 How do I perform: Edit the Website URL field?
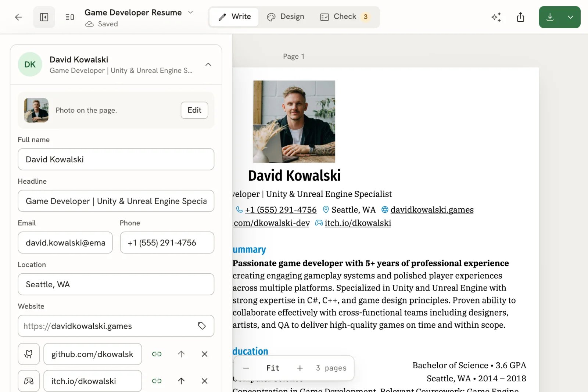point(116,326)
